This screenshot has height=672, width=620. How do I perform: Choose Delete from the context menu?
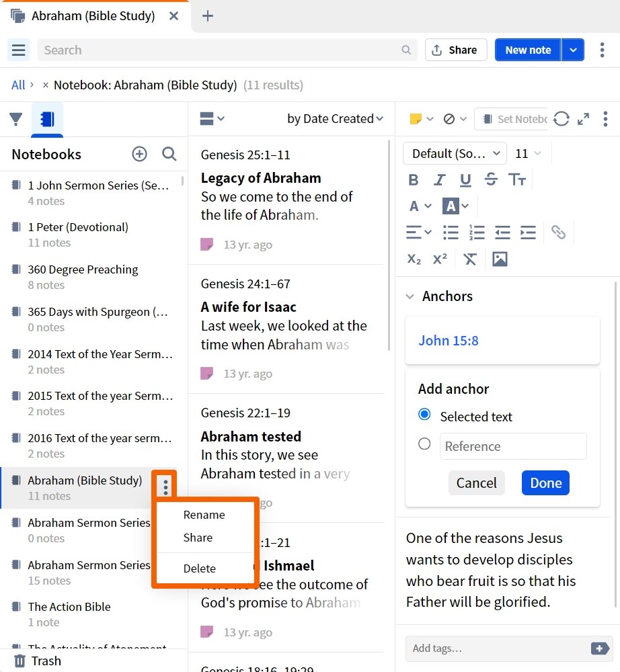pyautogui.click(x=199, y=569)
